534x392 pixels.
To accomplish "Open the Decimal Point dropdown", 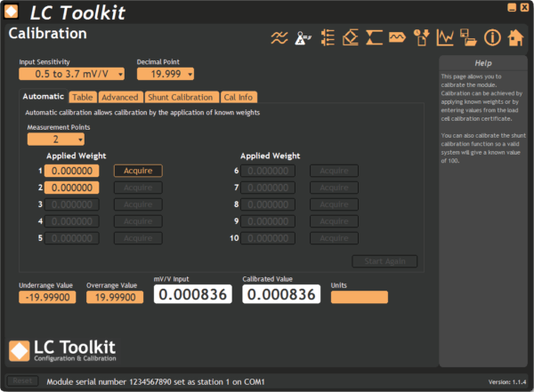I will 166,74.
